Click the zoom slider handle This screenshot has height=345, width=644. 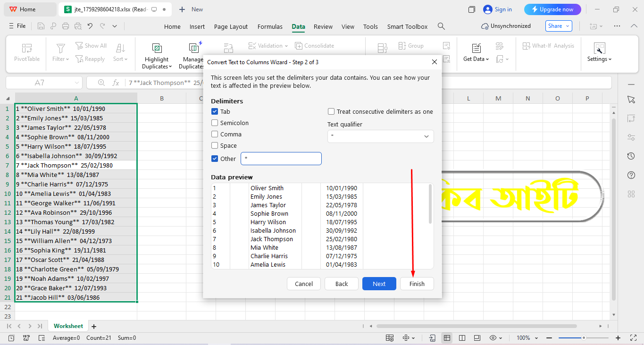coord(584,338)
